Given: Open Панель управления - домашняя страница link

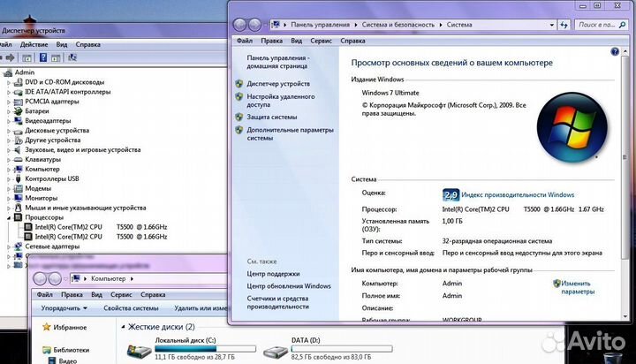Looking at the screenshot, I should pos(278,62).
